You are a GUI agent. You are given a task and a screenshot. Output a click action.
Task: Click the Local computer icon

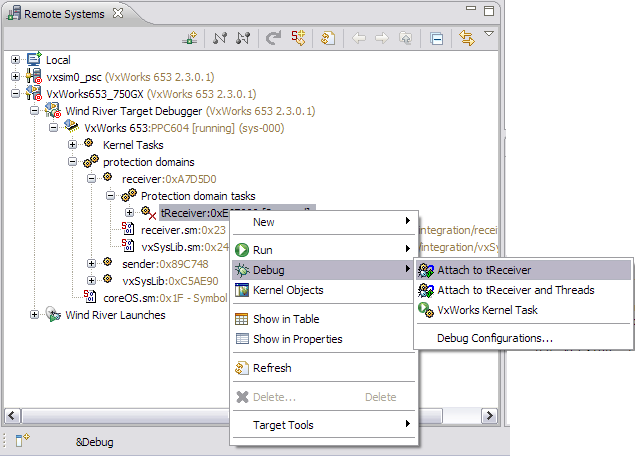point(34,60)
